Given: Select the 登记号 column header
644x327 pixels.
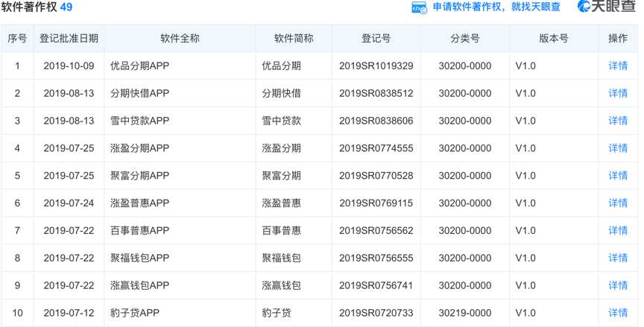Looking at the screenshot, I should [x=376, y=38].
